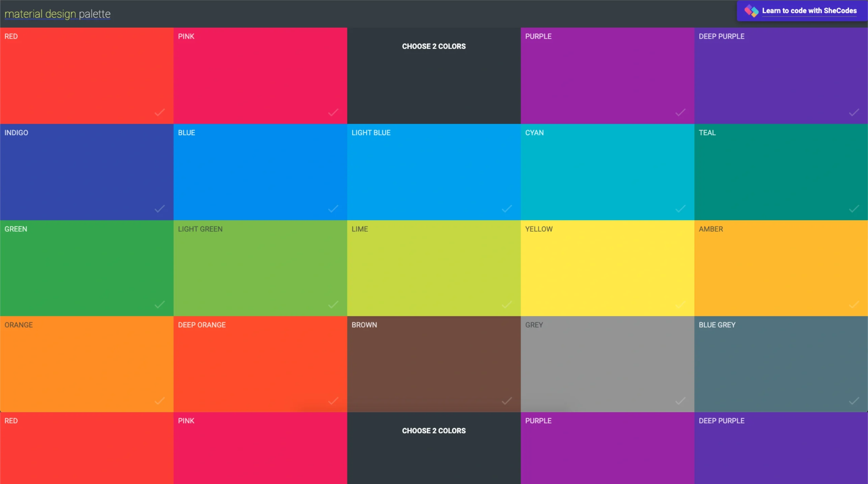Click the SheCodes logo icon in the banner

[x=751, y=11]
